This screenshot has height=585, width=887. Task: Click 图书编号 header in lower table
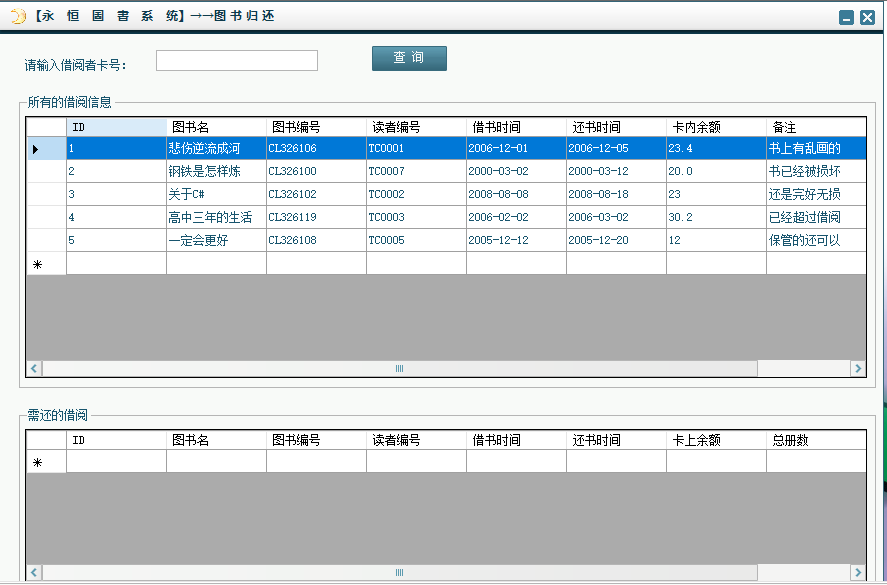click(x=316, y=440)
